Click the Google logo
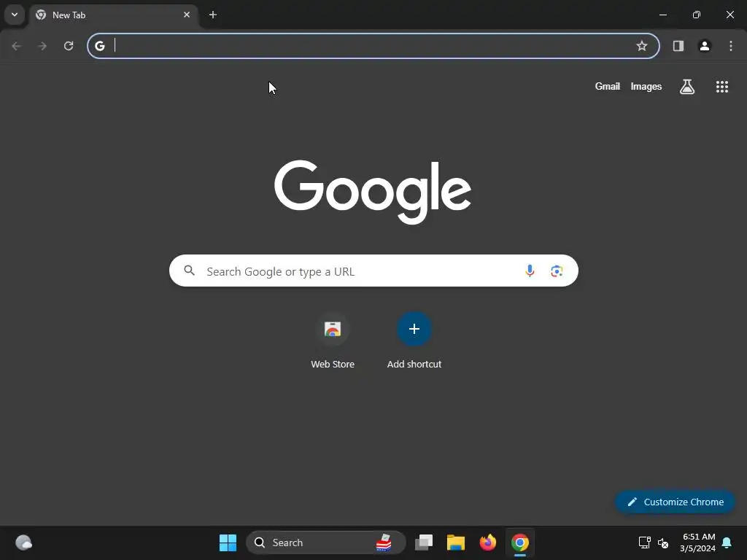The image size is (747, 560). click(x=373, y=192)
